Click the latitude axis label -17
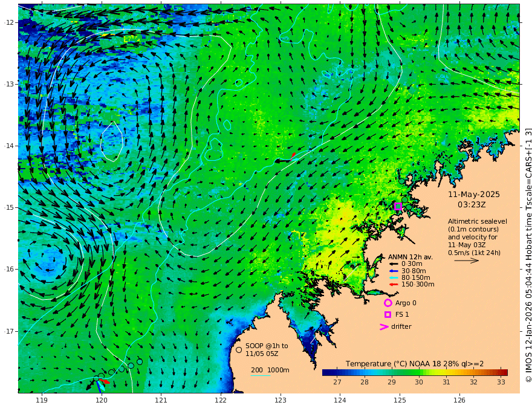The image size is (532, 411). point(10,331)
